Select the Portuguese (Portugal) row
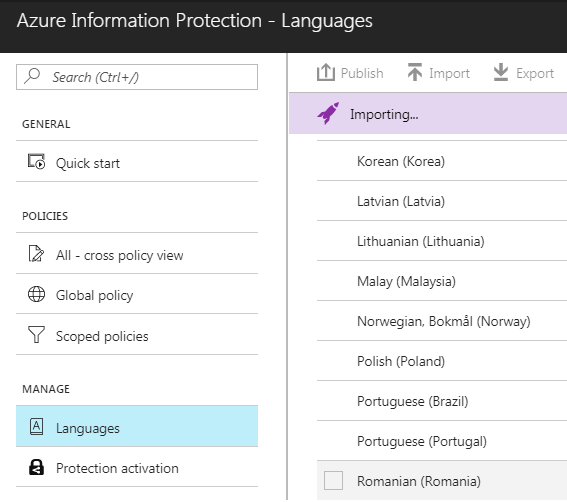567x502 pixels. point(442,441)
